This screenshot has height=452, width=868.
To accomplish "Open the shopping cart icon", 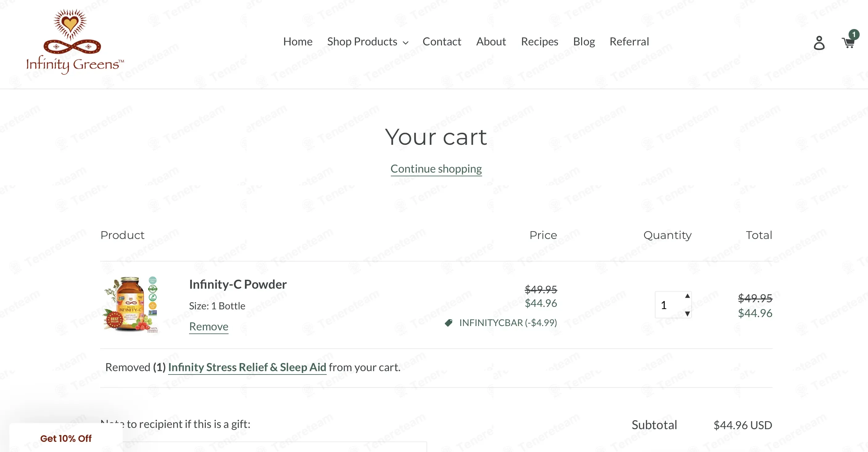I will pyautogui.click(x=848, y=43).
